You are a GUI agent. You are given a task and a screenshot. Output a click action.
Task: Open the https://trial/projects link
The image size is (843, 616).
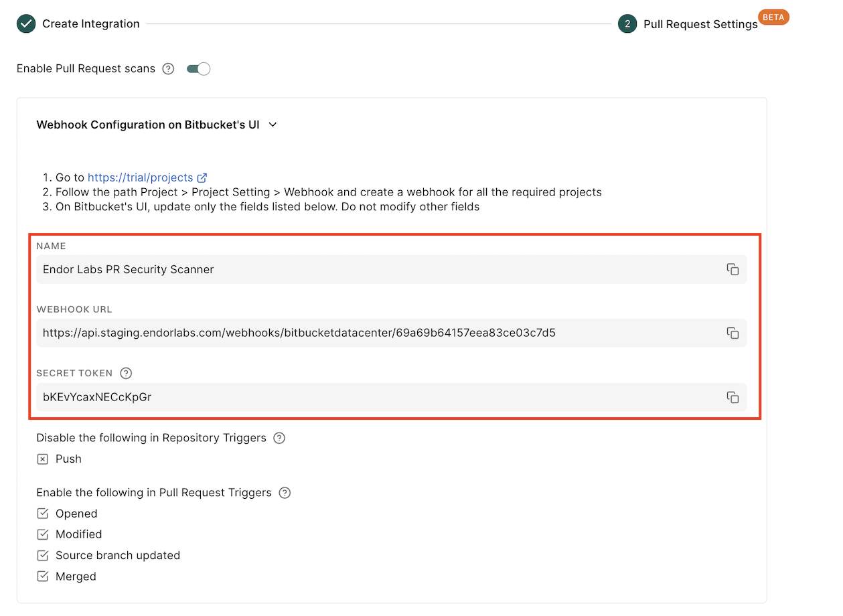click(141, 177)
